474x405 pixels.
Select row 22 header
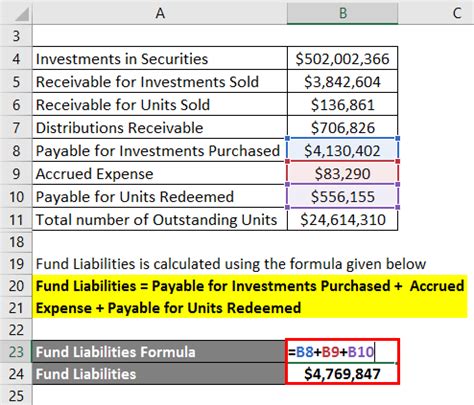pos(16,330)
